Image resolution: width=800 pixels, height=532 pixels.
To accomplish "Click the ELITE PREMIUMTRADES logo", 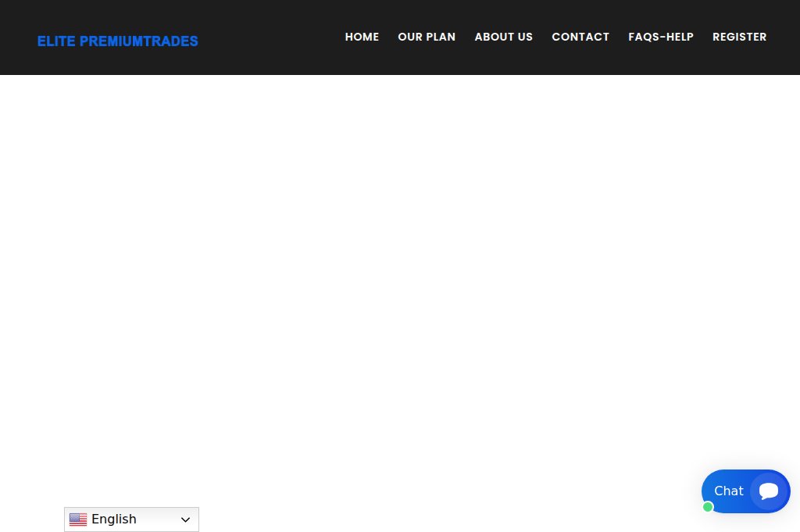I will (117, 41).
